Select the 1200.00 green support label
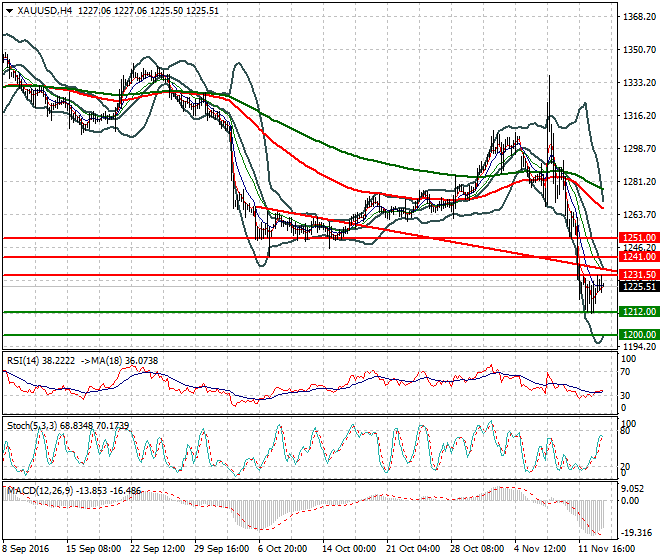 [x=639, y=334]
